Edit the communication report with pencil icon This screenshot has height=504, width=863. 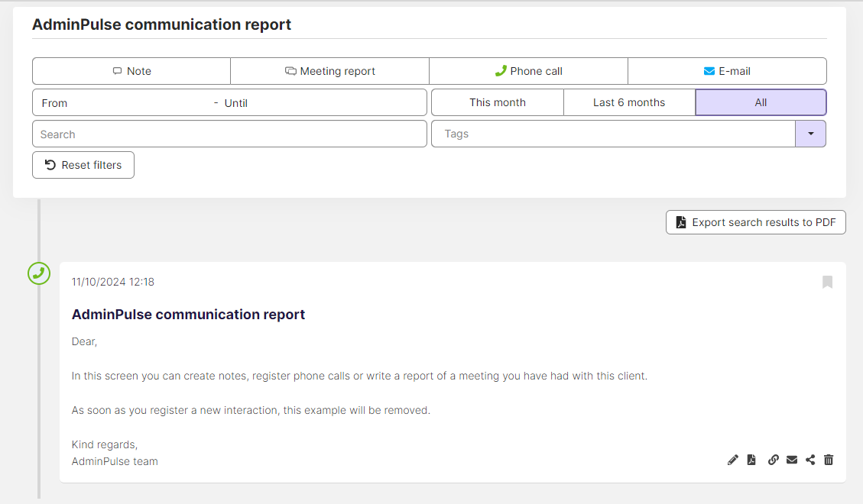tap(732, 460)
